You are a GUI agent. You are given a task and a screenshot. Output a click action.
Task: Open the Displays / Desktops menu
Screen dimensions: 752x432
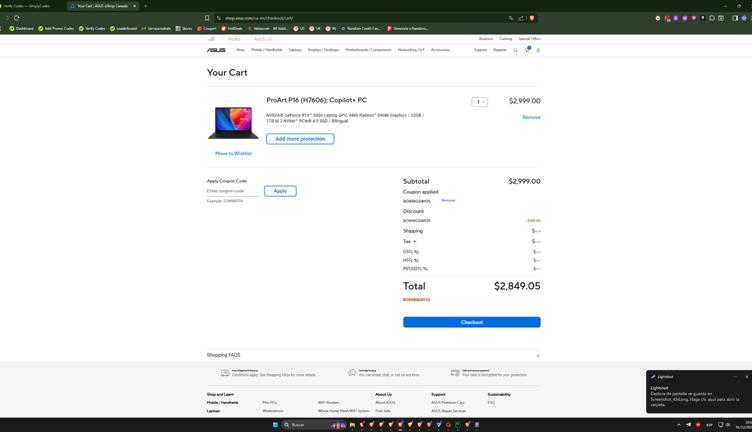tap(323, 50)
